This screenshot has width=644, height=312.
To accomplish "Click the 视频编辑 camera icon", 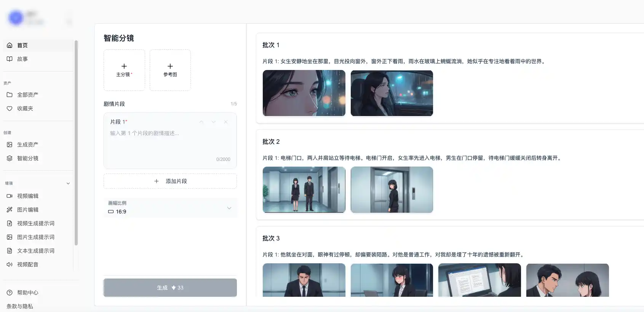I will [10, 196].
